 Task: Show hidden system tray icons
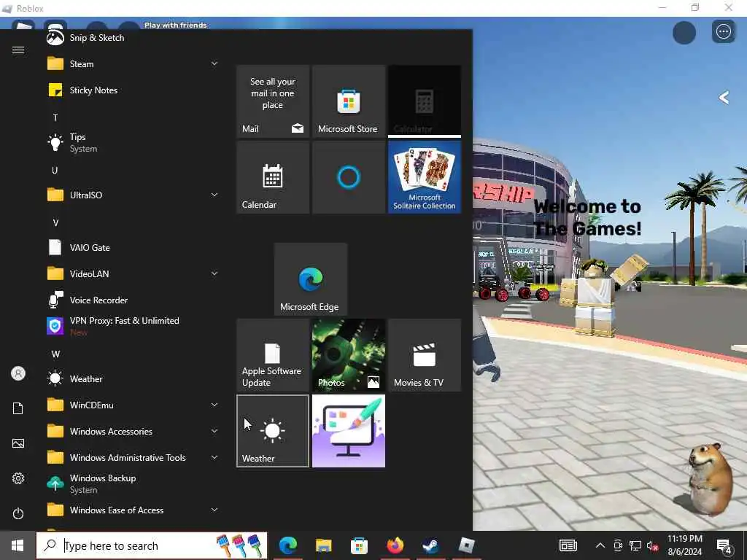(x=600, y=545)
